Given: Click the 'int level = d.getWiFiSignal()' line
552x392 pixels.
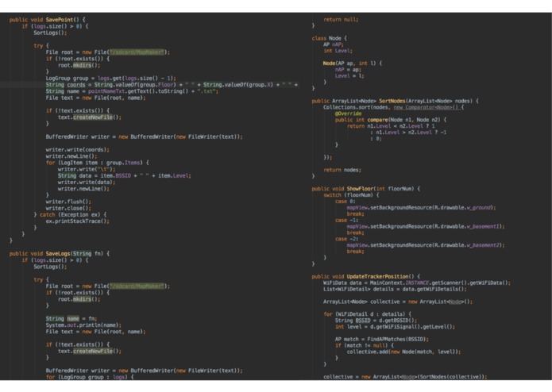Looking at the screenshot, I should coord(395,327).
